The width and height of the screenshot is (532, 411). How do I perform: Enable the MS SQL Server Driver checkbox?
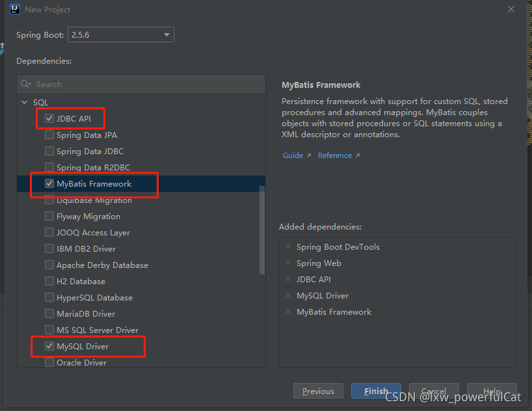pyautogui.click(x=49, y=330)
